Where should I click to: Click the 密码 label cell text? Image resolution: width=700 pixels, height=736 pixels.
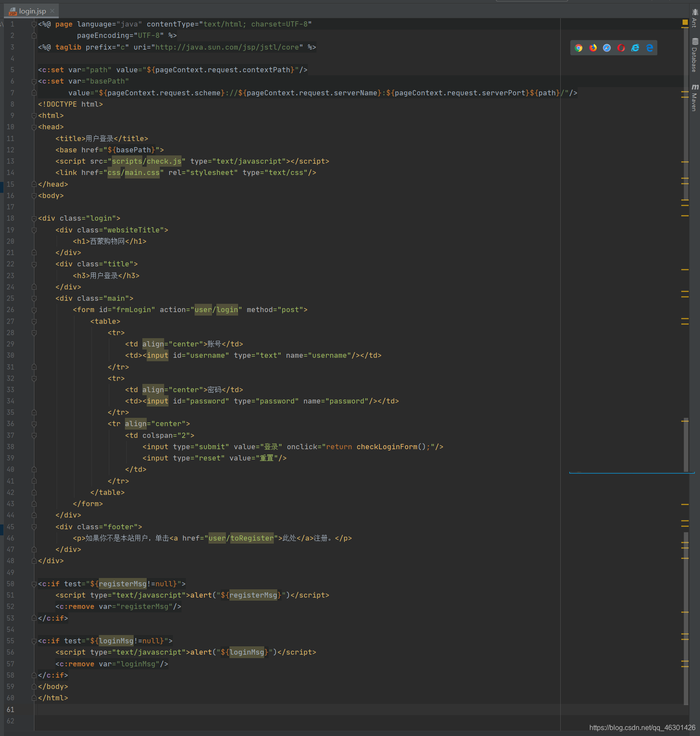(214, 390)
